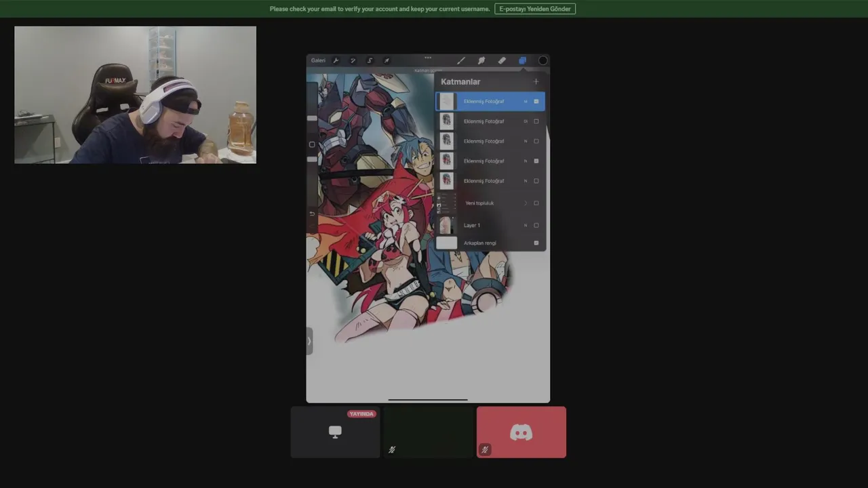This screenshot has width=868, height=488.
Task: Tap the three dots at canvas top
Action: click(428, 58)
